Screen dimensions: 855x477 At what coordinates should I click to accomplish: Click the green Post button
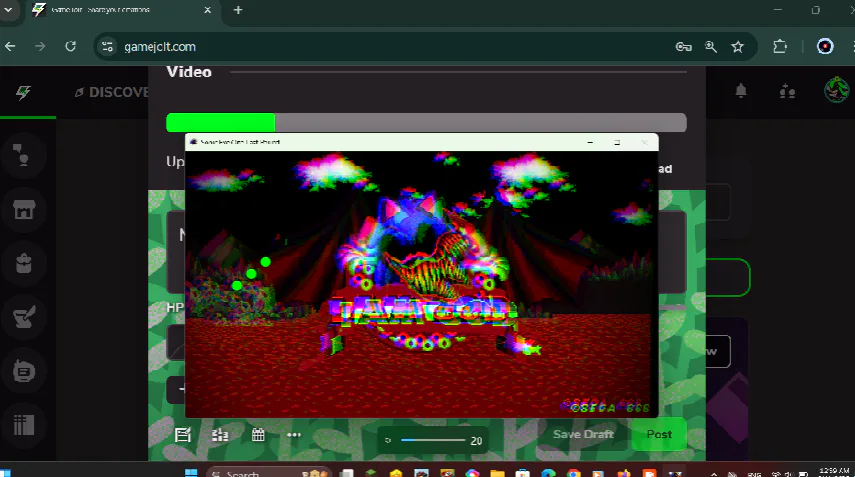pos(659,434)
